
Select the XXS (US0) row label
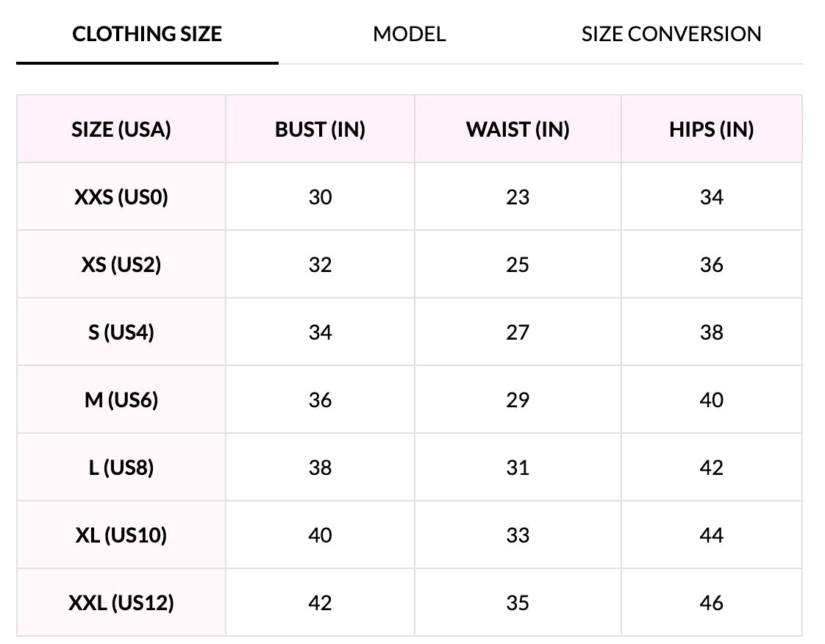tap(121, 197)
